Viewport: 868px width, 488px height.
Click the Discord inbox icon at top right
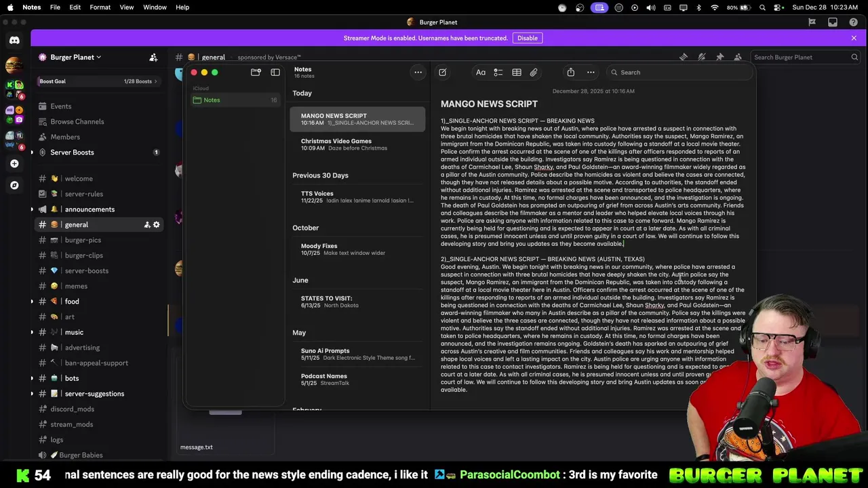(833, 22)
